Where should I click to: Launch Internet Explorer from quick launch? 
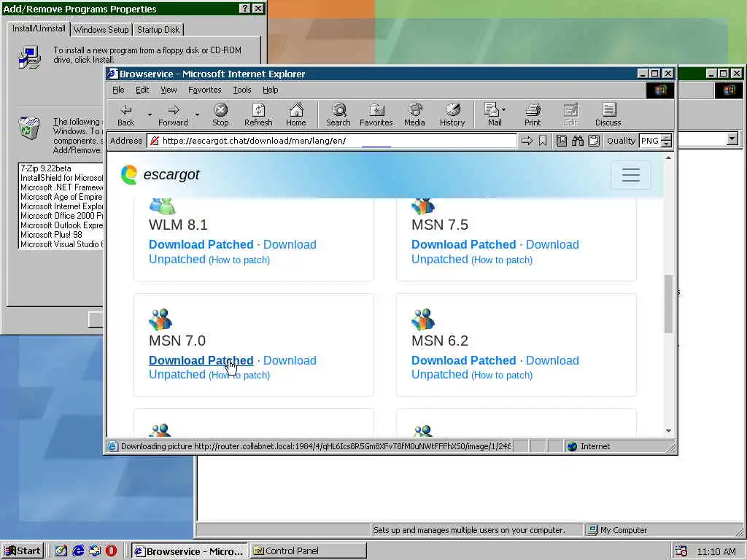pos(78,551)
